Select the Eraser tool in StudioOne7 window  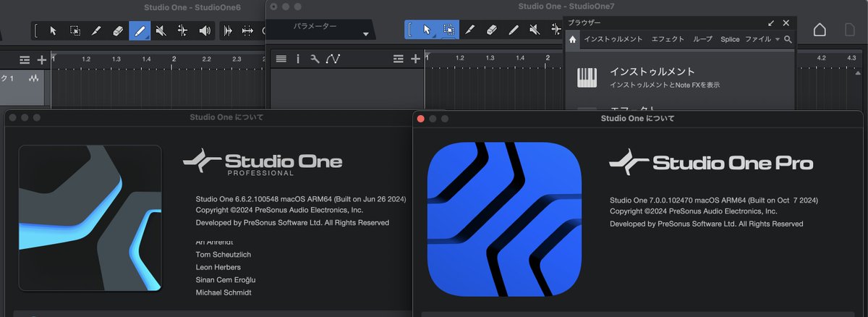click(492, 30)
